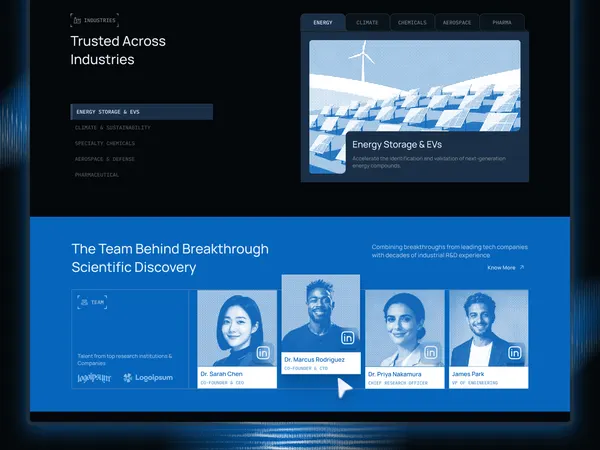Click the Energy Storage & EVs card heading
The height and width of the screenshot is (450, 600).
(x=397, y=145)
